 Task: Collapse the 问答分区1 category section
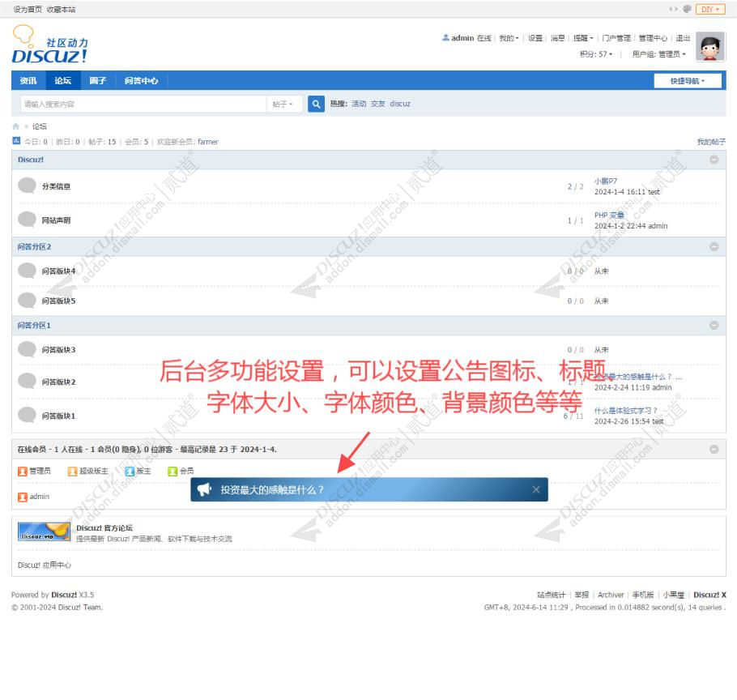tap(714, 326)
